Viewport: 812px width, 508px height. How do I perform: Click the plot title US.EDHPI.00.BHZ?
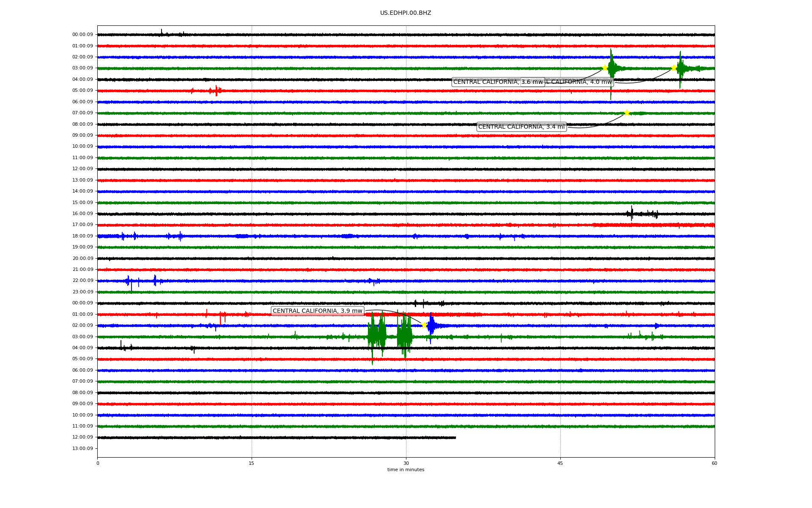(406, 13)
